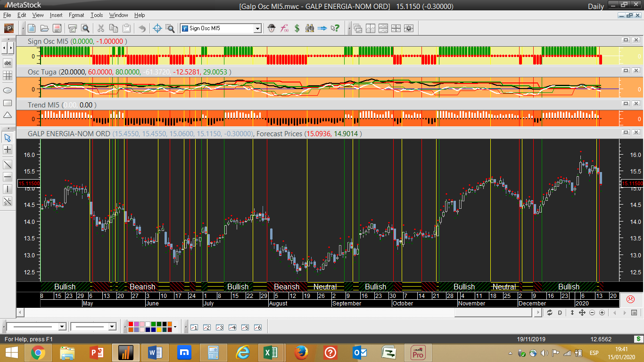
Task: Activate the text abc annotation tool
Action: point(8,63)
